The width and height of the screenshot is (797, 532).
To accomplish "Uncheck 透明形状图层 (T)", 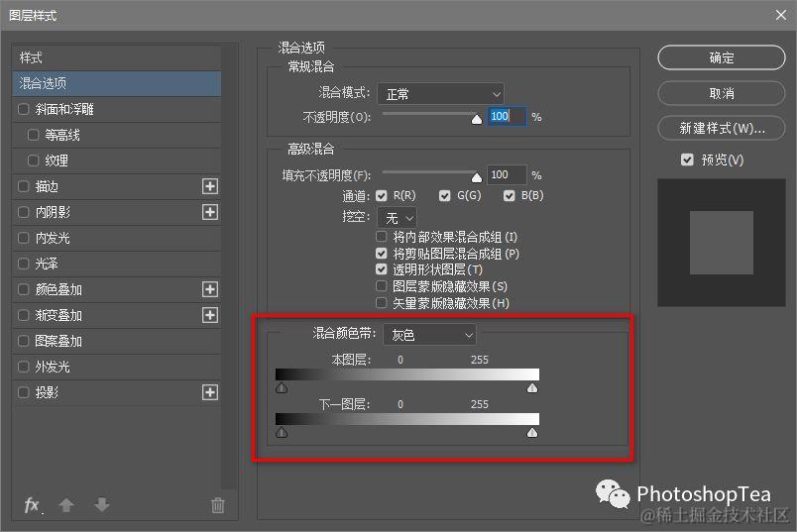I will click(x=382, y=269).
